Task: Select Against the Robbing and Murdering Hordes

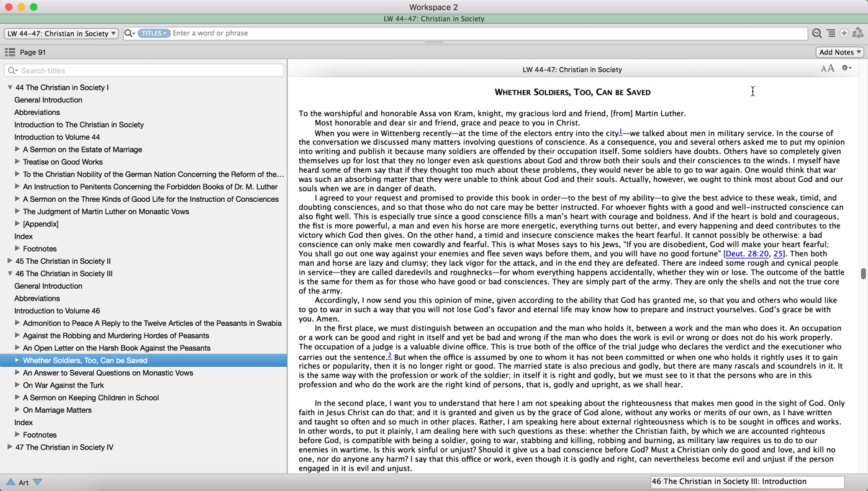Action: [x=116, y=336]
